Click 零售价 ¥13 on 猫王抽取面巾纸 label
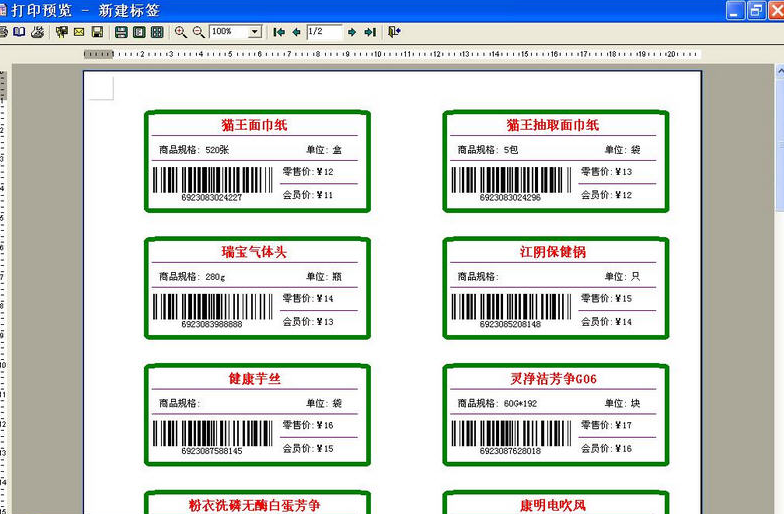 click(x=606, y=172)
